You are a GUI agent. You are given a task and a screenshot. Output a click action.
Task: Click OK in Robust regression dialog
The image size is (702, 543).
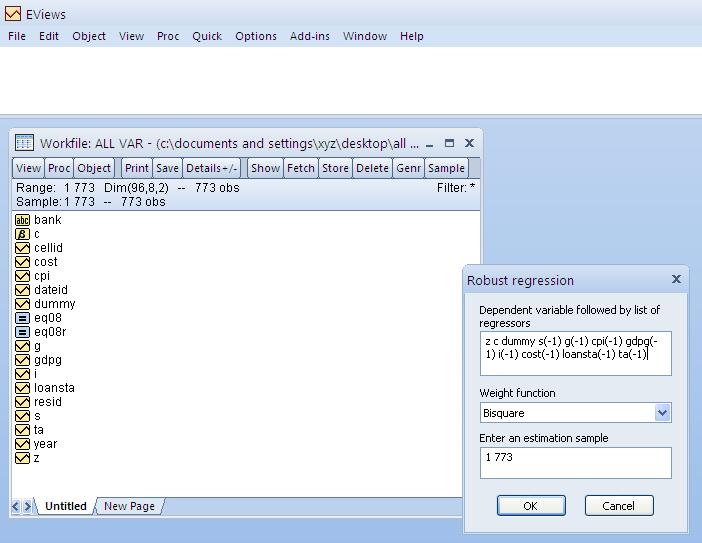(531, 506)
